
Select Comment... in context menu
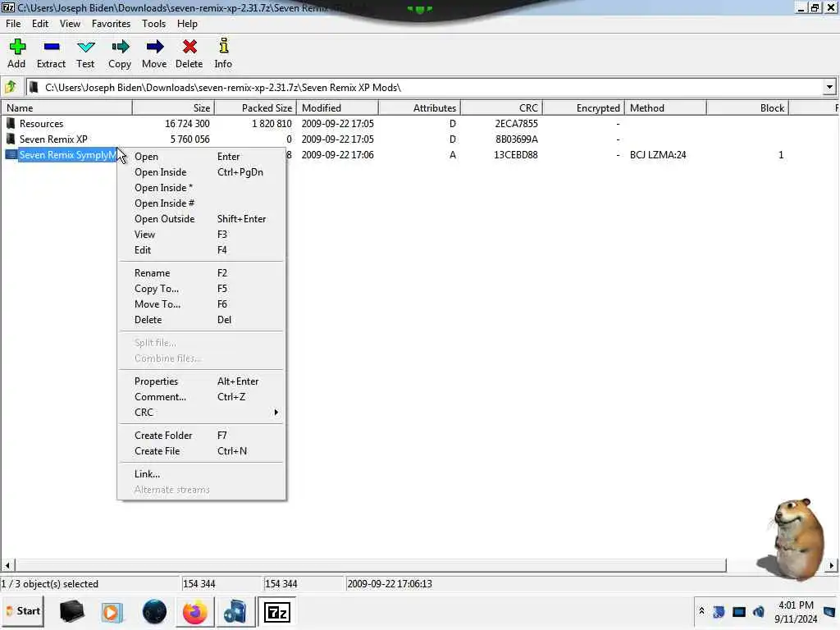pyautogui.click(x=202, y=396)
